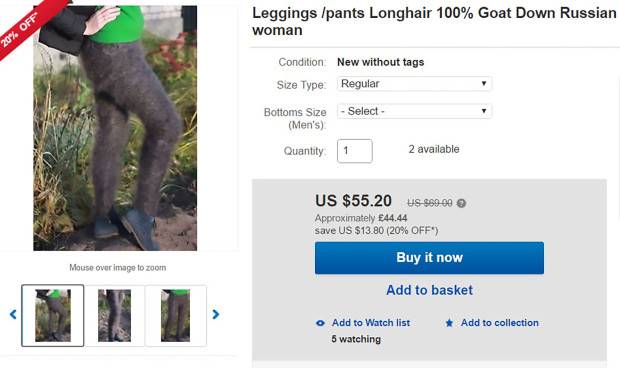The height and width of the screenshot is (368, 620).
Task: Click the arrow of the Bottoms Size combo box
Action: 484,111
